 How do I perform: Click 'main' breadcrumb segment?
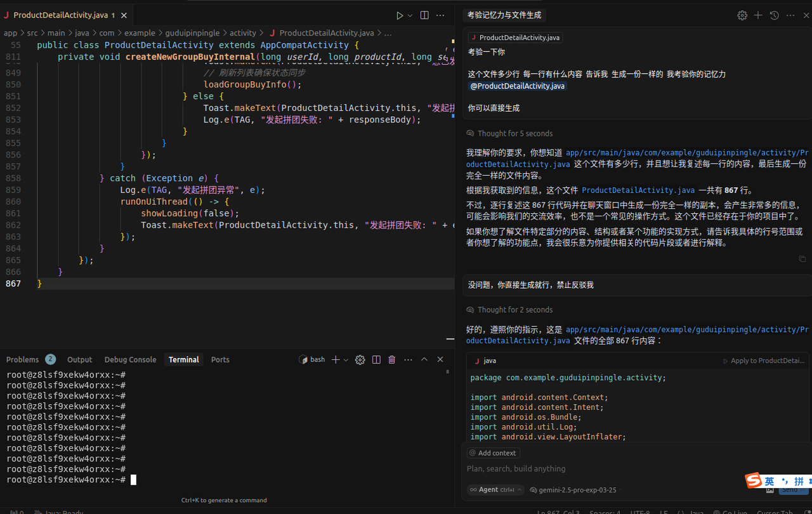point(56,33)
